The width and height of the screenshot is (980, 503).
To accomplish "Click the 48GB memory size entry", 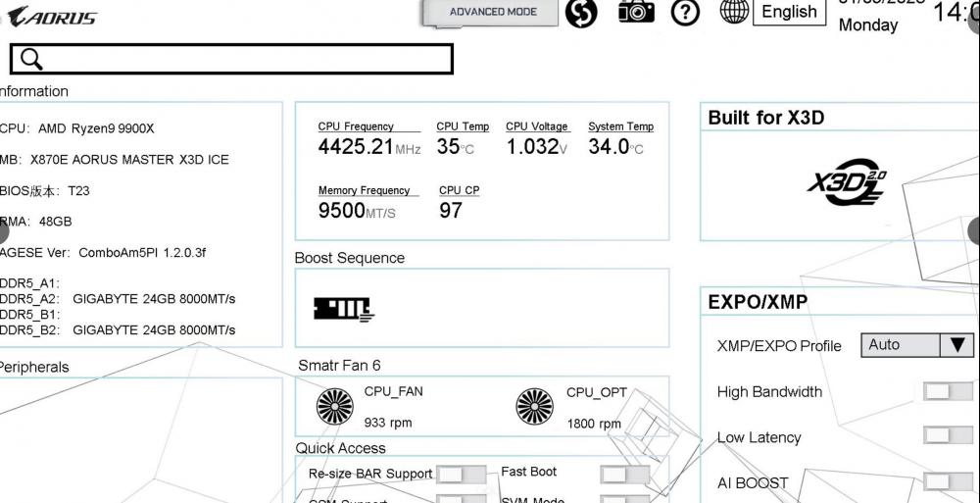I will click(x=35, y=222).
